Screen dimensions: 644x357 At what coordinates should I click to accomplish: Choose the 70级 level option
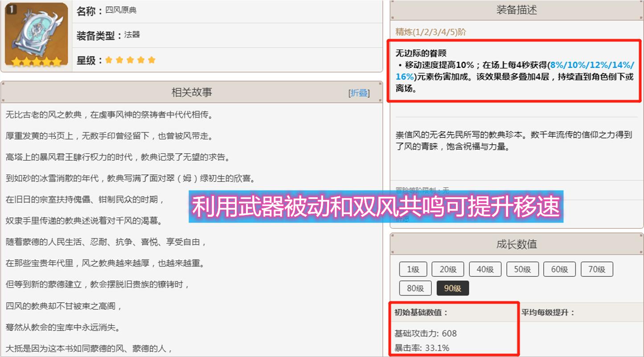coord(597,269)
